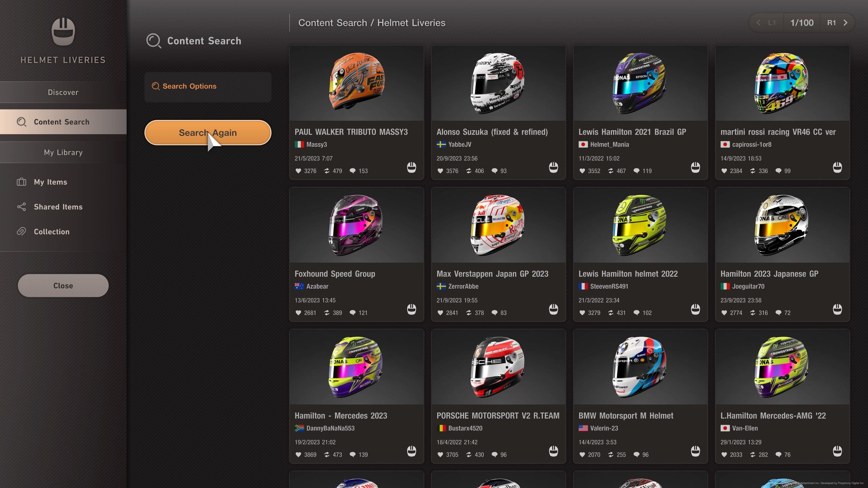Click creator name SteevenRS491

coord(609,286)
